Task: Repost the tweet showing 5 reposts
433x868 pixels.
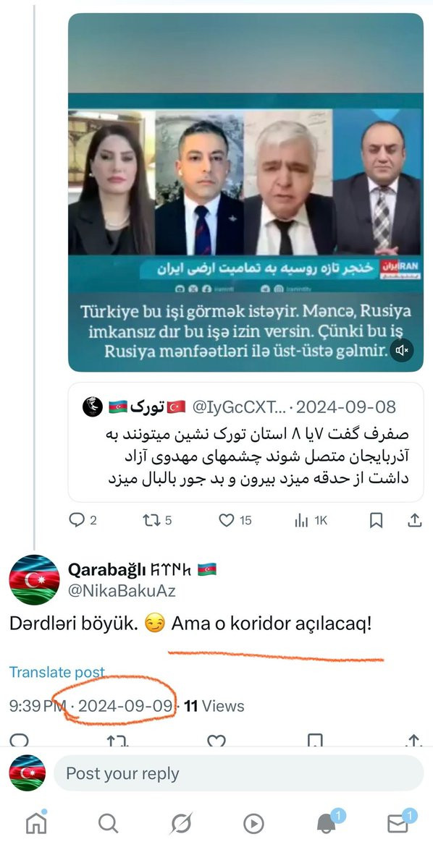Action: (155, 520)
